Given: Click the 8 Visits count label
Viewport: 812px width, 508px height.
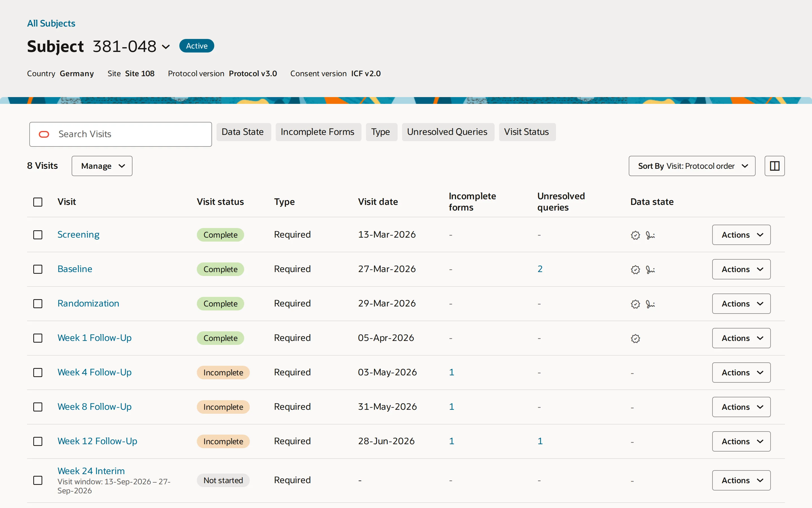Looking at the screenshot, I should [x=42, y=166].
